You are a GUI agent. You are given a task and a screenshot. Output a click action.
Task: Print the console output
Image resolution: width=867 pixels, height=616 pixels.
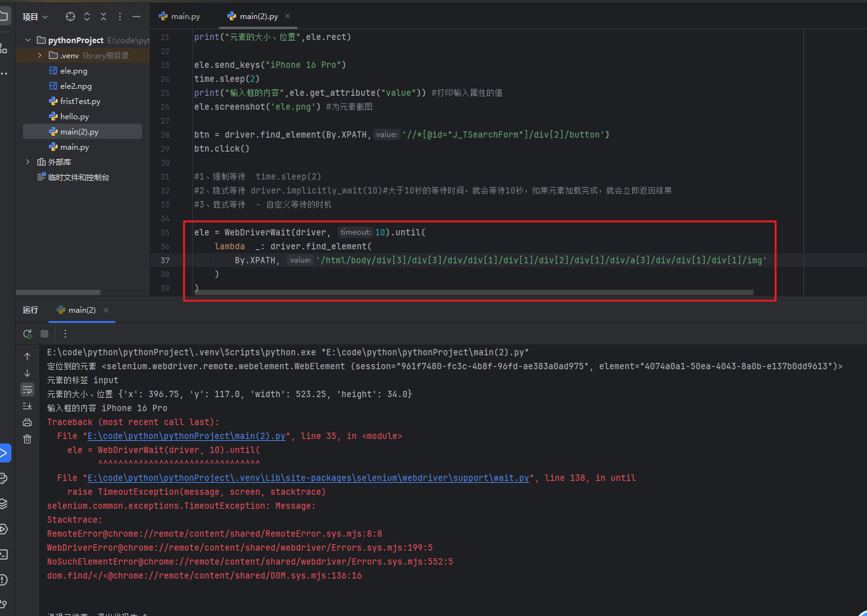[27, 423]
